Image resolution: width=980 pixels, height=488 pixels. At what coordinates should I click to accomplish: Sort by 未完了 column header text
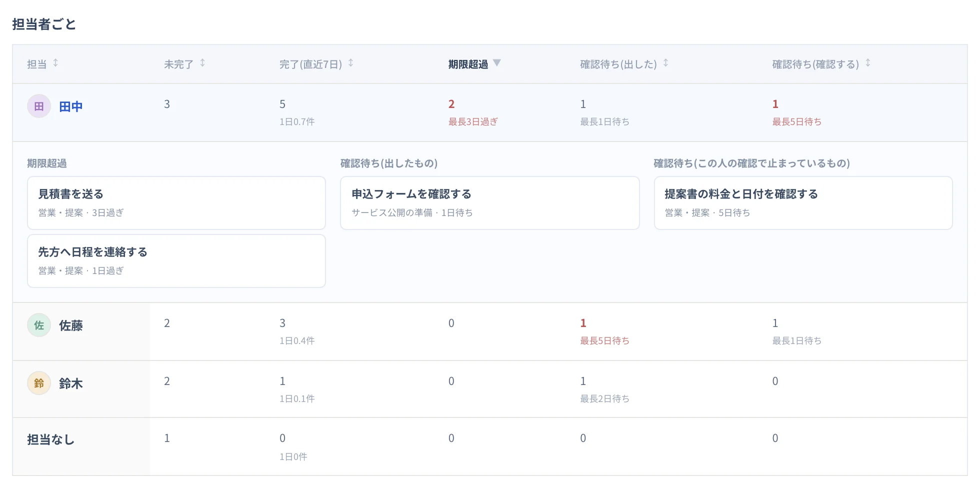tap(178, 64)
